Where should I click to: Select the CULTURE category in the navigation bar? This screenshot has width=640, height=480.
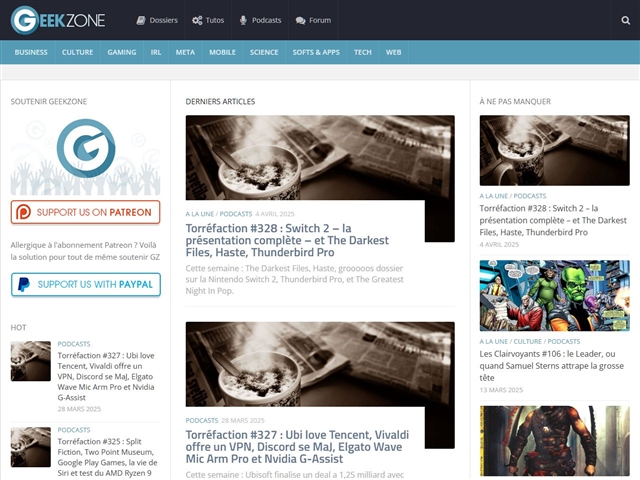[78, 52]
